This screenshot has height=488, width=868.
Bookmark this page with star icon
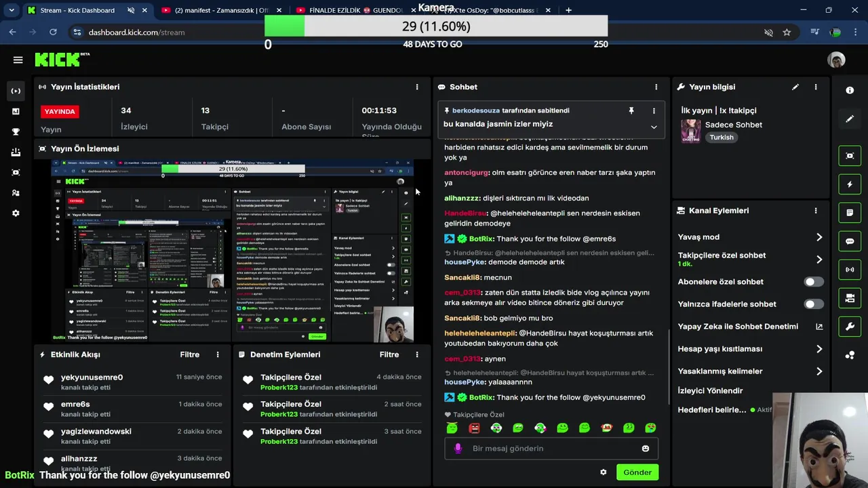tap(787, 32)
